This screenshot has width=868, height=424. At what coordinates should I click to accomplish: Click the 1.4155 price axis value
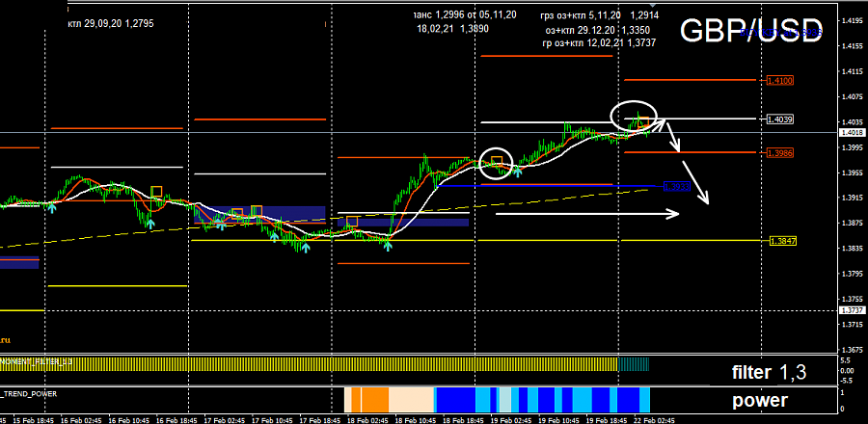(853, 46)
